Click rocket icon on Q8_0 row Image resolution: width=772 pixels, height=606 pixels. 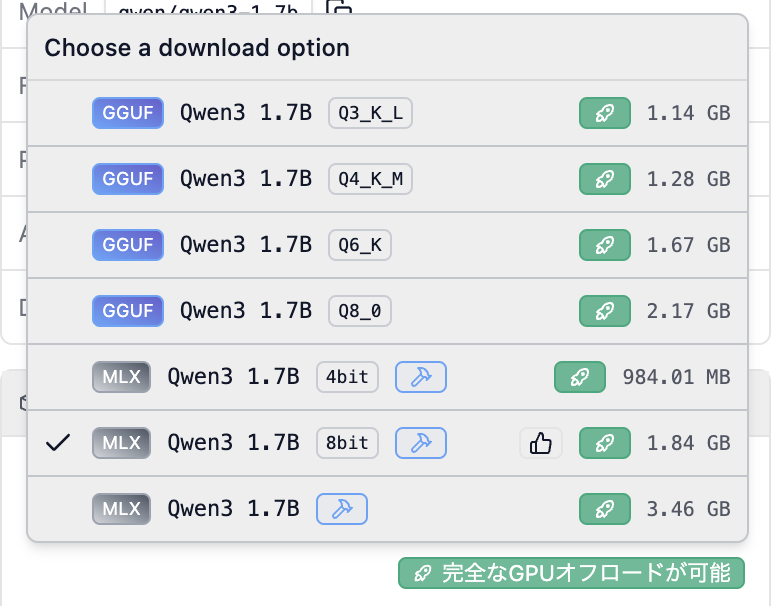point(605,311)
